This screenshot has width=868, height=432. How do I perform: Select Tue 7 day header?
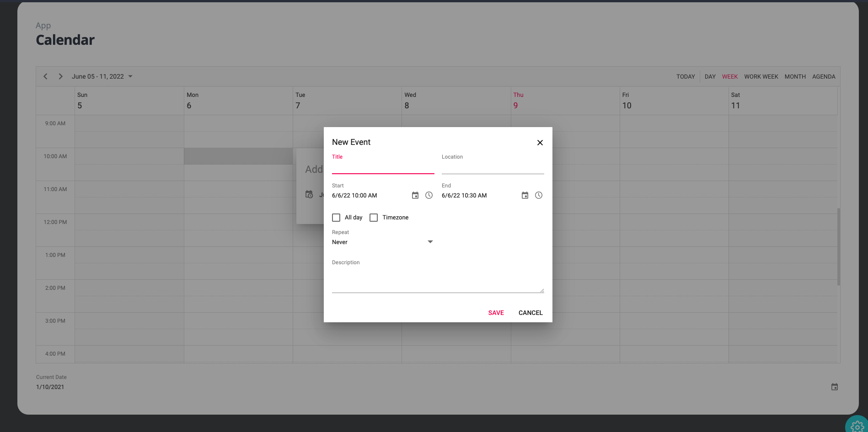pyautogui.click(x=347, y=101)
